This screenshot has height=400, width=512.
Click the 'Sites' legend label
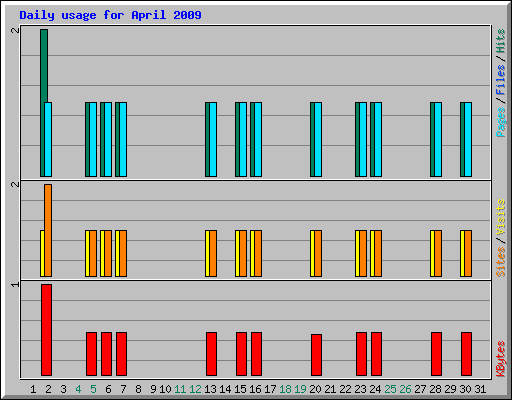click(x=501, y=262)
